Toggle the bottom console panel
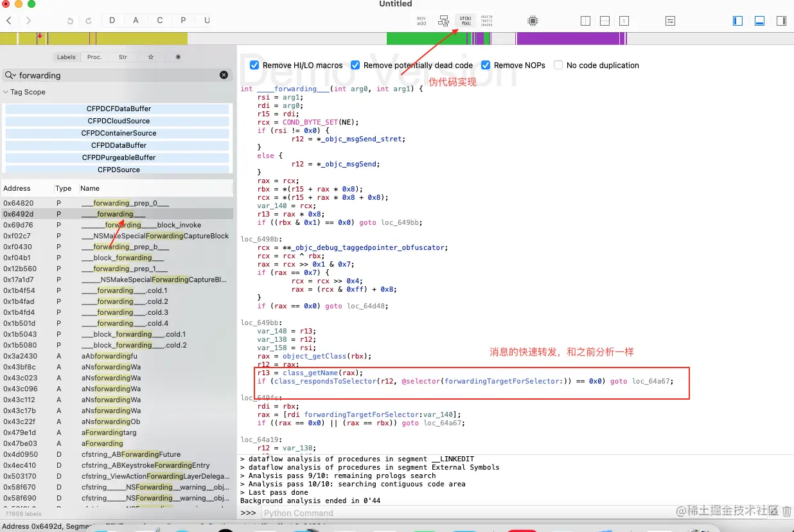794x532 pixels. (x=759, y=21)
